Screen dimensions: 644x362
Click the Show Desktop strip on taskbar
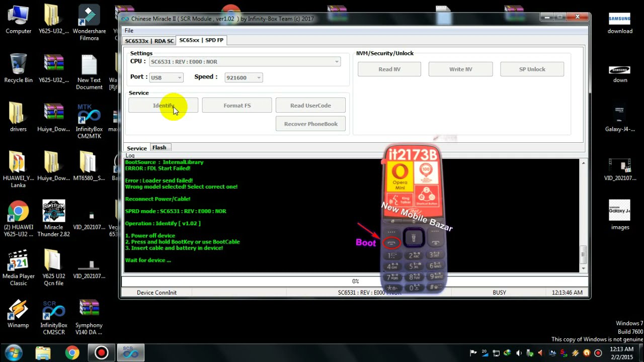coord(641,353)
